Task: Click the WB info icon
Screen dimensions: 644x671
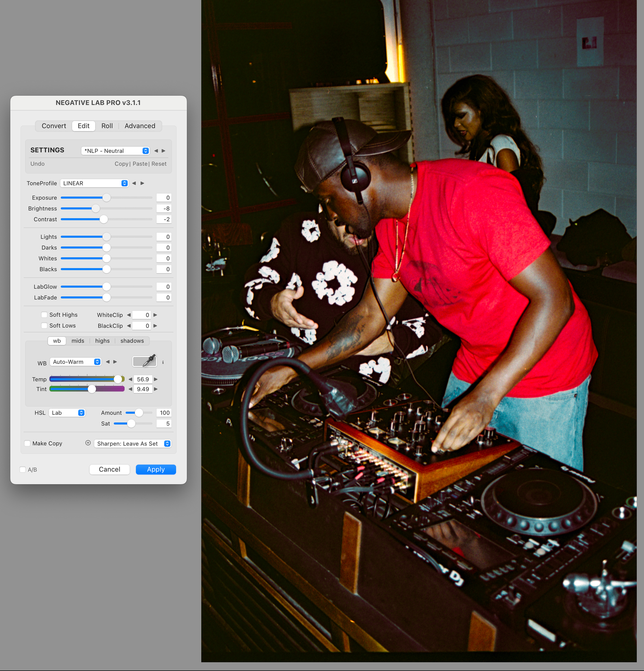Action: pos(163,362)
